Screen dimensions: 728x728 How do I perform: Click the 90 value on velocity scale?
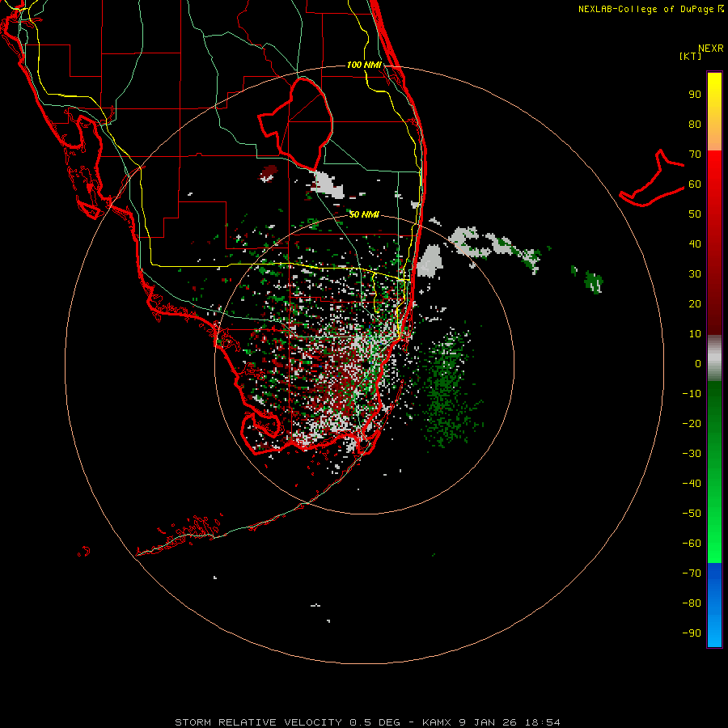[695, 95]
